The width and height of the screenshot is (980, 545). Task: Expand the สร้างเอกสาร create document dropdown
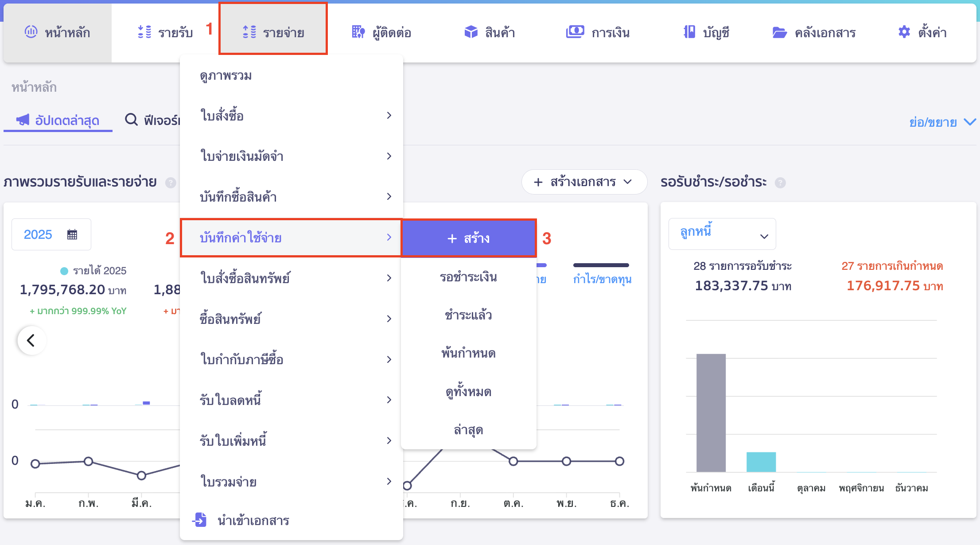tap(583, 182)
